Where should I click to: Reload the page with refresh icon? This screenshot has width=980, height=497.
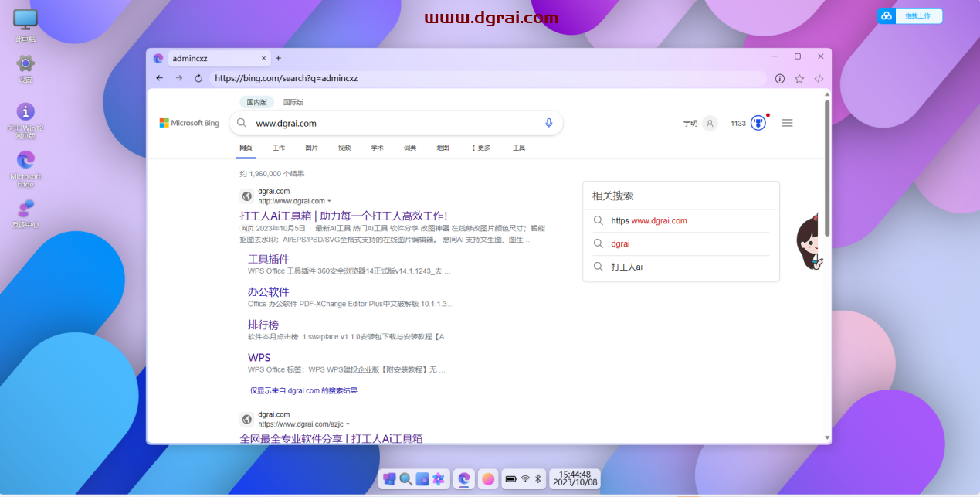[x=198, y=78]
